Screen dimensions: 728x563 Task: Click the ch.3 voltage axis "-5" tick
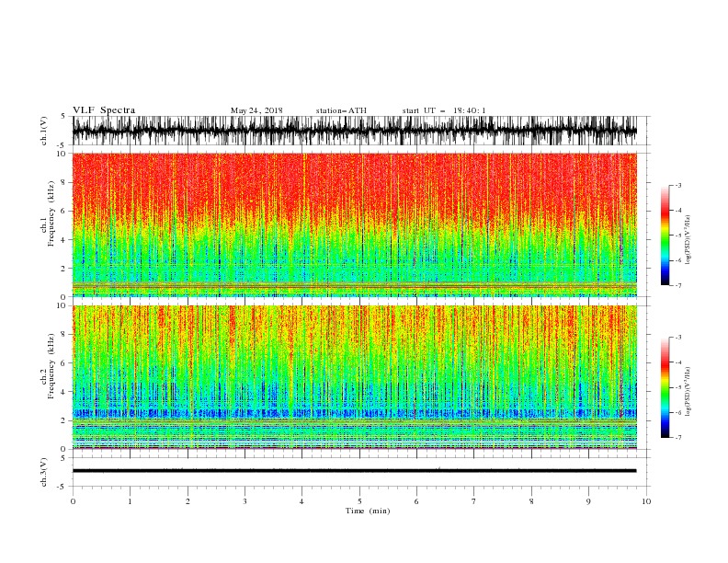coord(63,487)
